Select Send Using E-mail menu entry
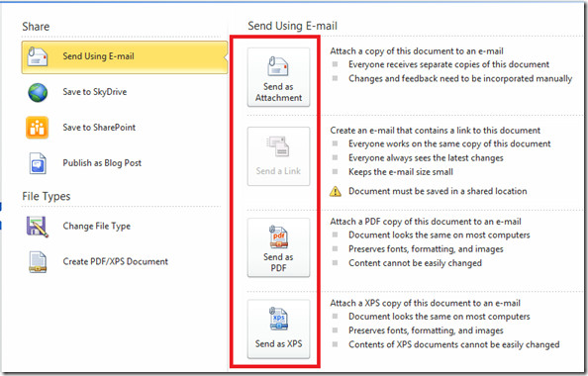The width and height of the screenshot is (588, 376). pos(125,57)
